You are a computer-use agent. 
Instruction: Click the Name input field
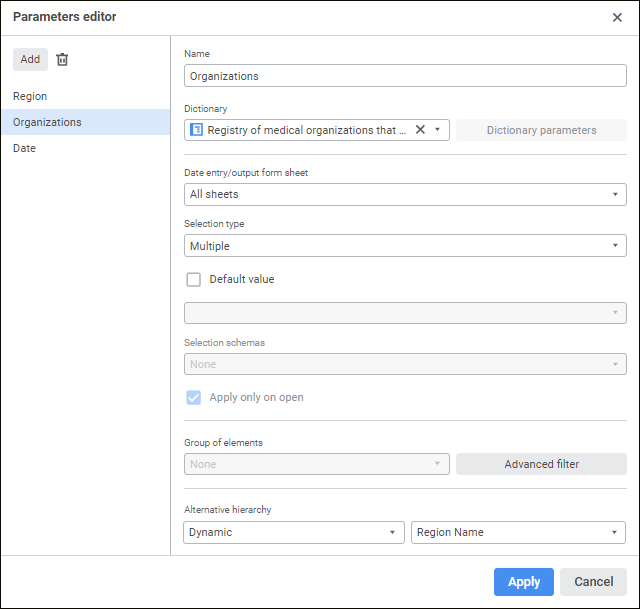click(405, 76)
